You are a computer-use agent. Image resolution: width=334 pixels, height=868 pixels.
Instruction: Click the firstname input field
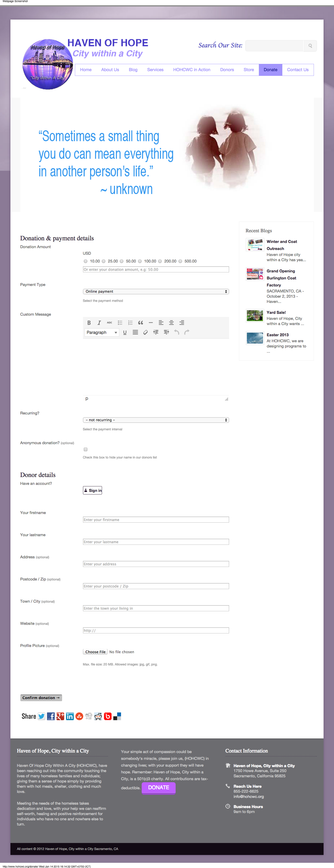click(156, 519)
